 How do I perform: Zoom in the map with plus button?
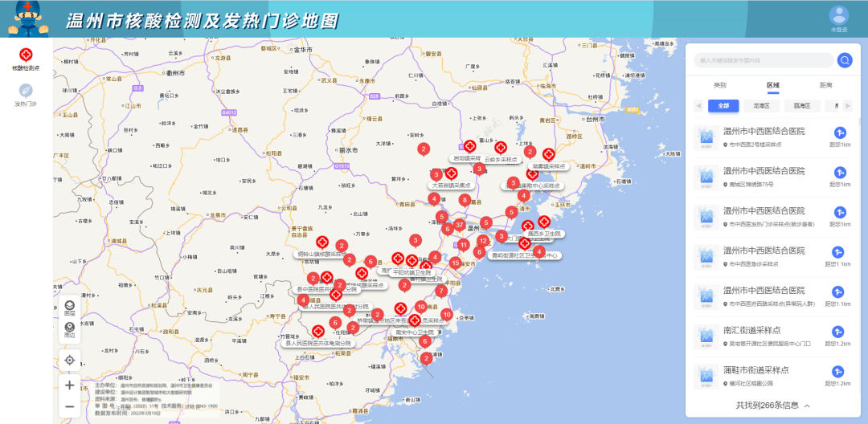pyautogui.click(x=70, y=385)
